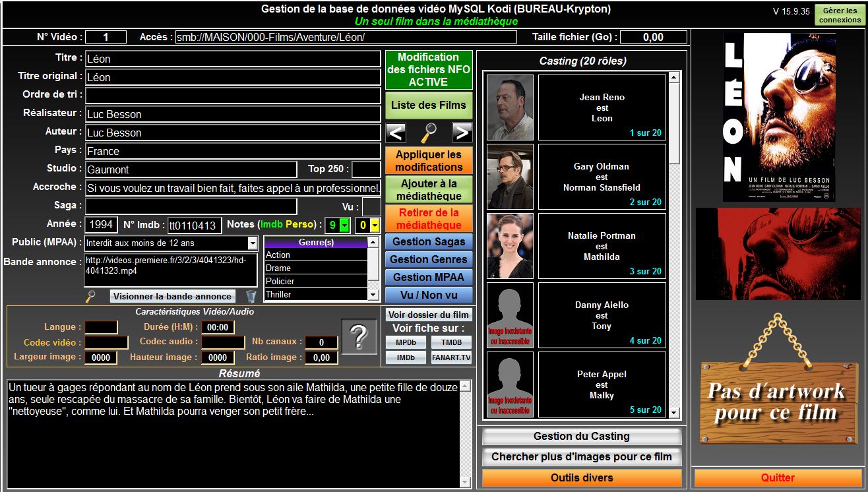Click casting list scroll up arrow
The width and height of the screenshot is (868, 492).
tap(674, 77)
